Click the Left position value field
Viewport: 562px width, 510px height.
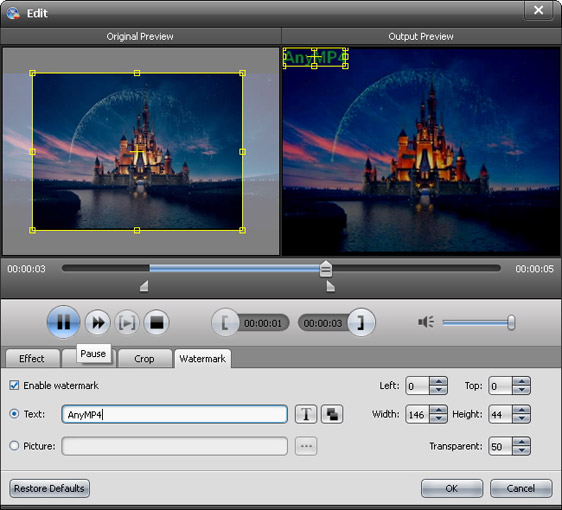coord(418,386)
